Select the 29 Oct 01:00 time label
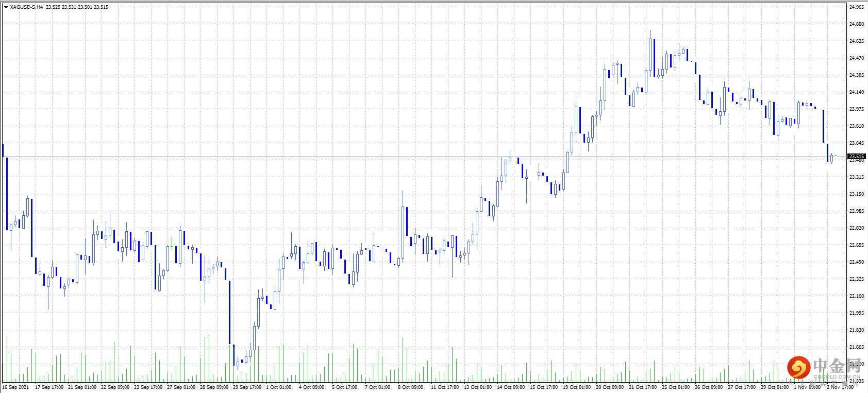 775,387
